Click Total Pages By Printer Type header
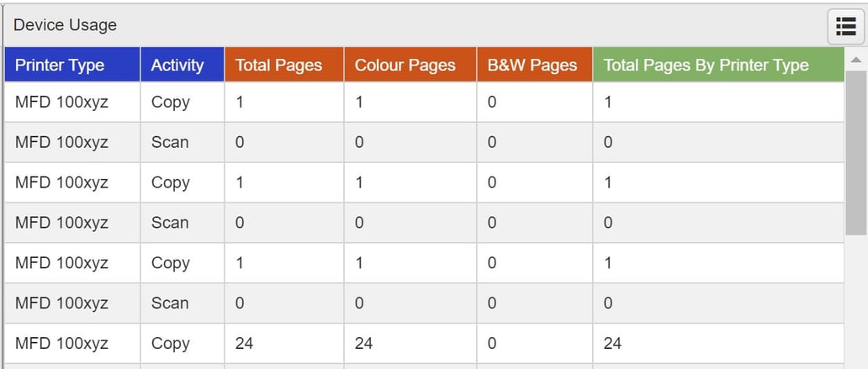This screenshot has height=369, width=868. click(706, 65)
